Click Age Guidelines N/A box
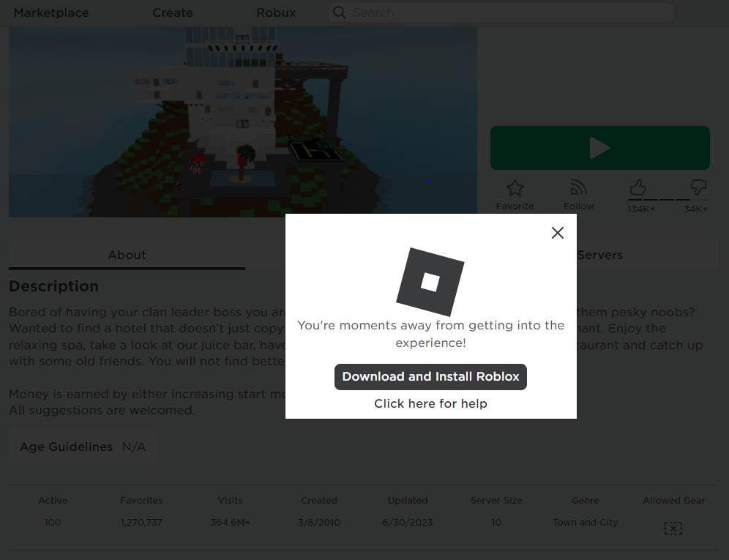This screenshot has height=560, width=729. (83, 447)
